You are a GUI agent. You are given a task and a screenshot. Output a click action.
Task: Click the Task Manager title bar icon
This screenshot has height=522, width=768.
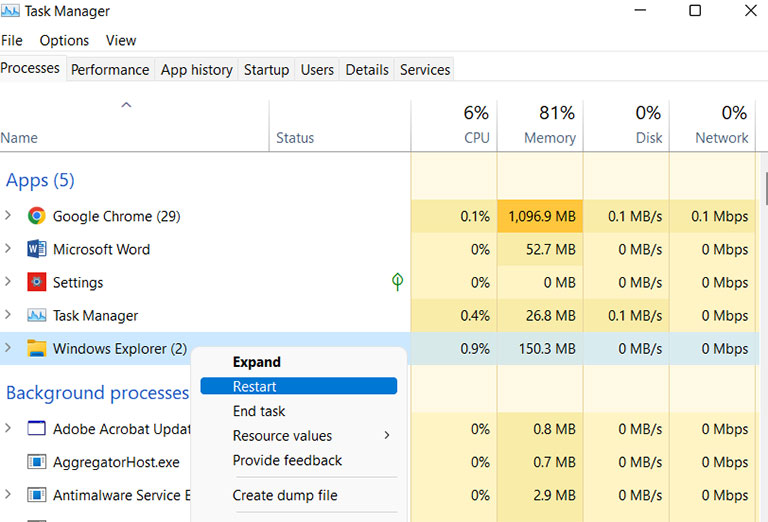(x=10, y=11)
